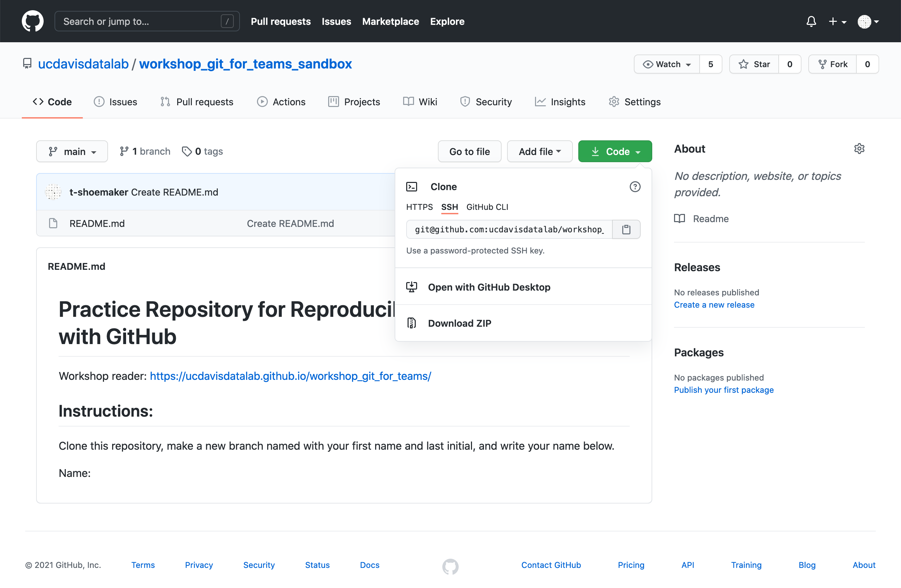
Task: Open footer Privacy link
Action: 199,565
